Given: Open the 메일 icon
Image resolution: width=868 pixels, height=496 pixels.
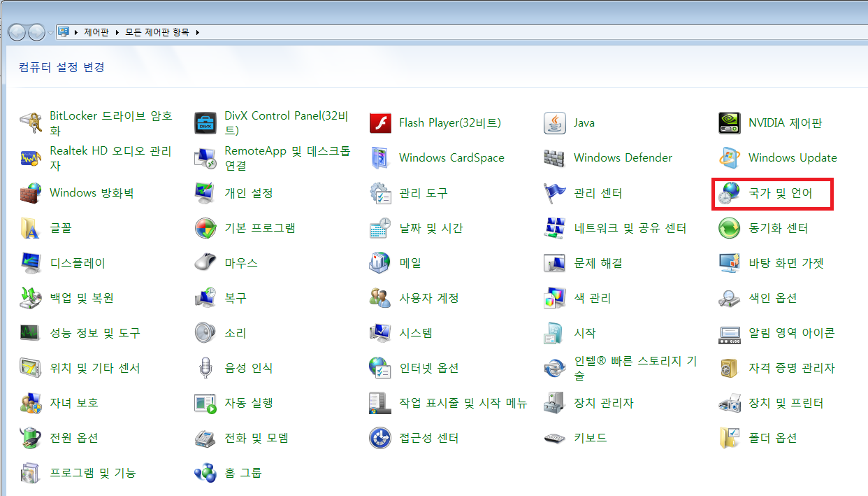Looking at the screenshot, I should point(380,263).
